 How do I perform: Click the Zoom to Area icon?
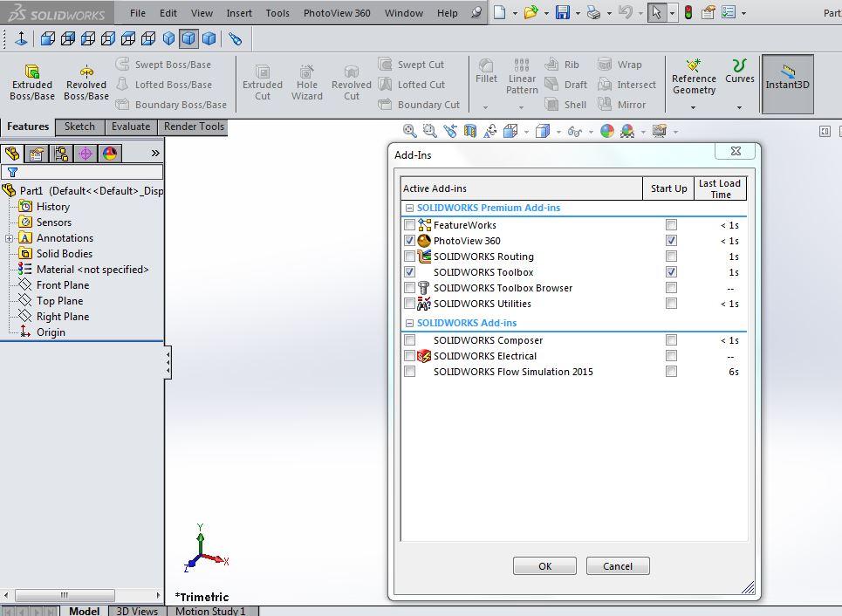coord(429,131)
